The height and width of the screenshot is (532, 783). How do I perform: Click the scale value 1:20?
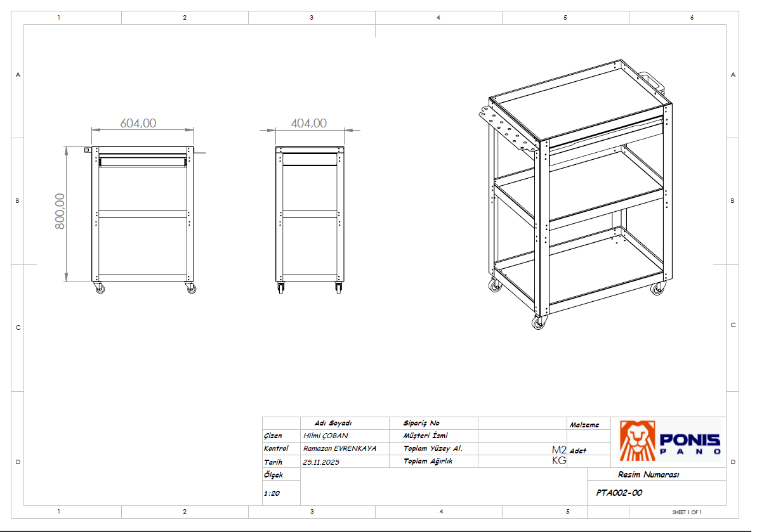coord(271,493)
